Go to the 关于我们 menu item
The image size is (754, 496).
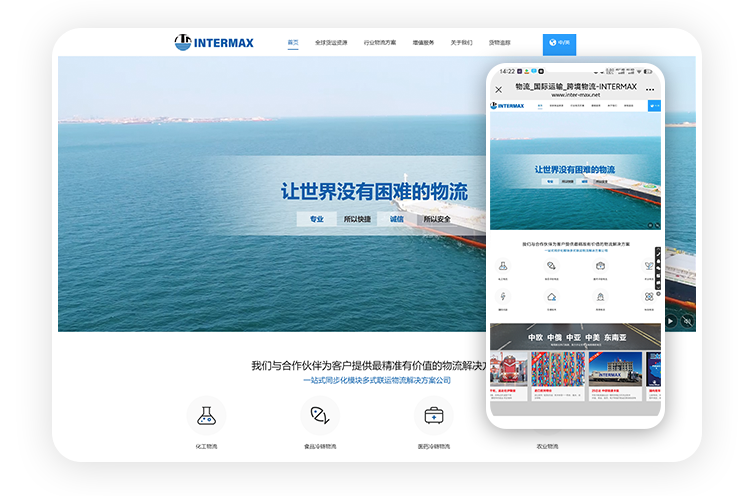(461, 43)
